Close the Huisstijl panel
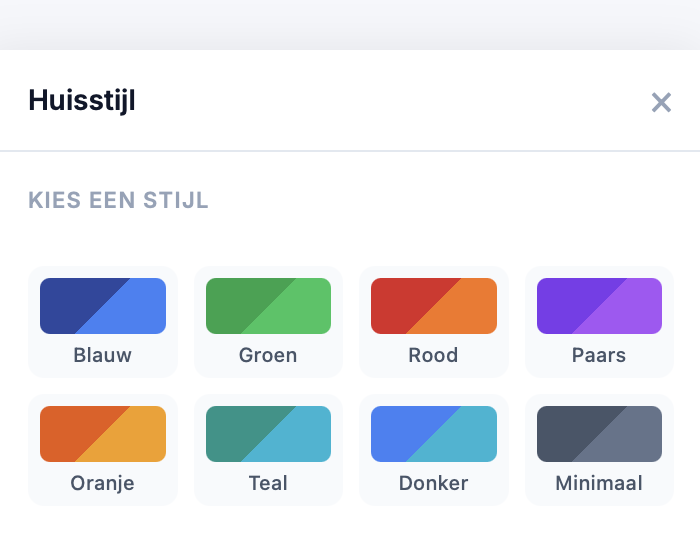700x546 pixels. pos(661,102)
